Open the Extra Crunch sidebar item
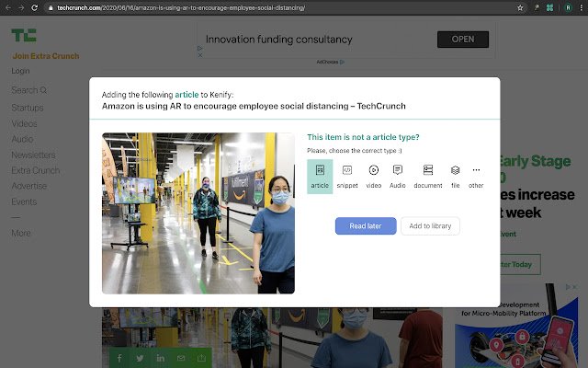This screenshot has width=588, height=368. tap(36, 170)
